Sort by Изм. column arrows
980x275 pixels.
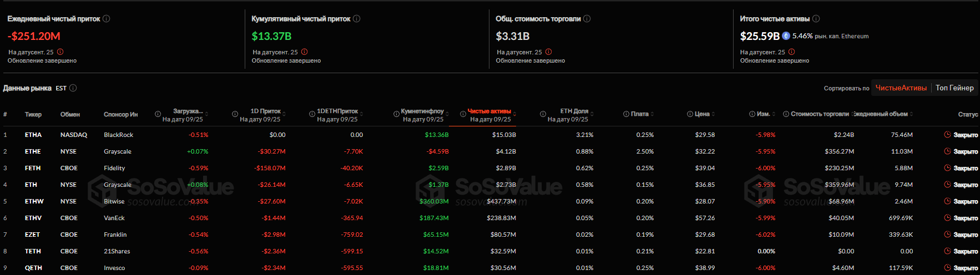(774, 114)
